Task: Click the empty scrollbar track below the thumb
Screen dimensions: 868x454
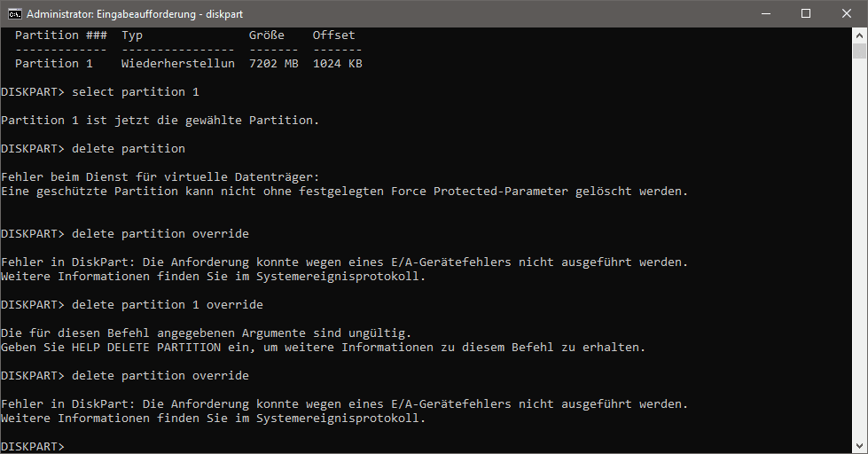Action: [859, 249]
